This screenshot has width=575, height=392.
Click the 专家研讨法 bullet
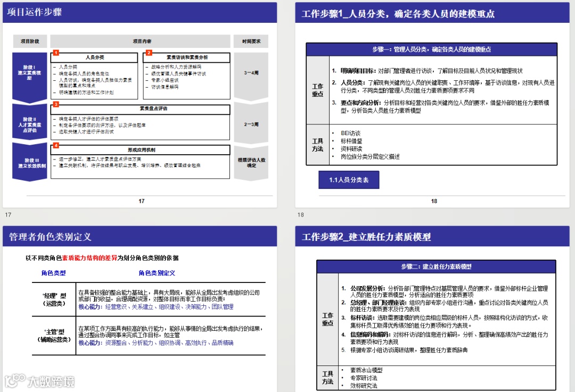(364, 378)
